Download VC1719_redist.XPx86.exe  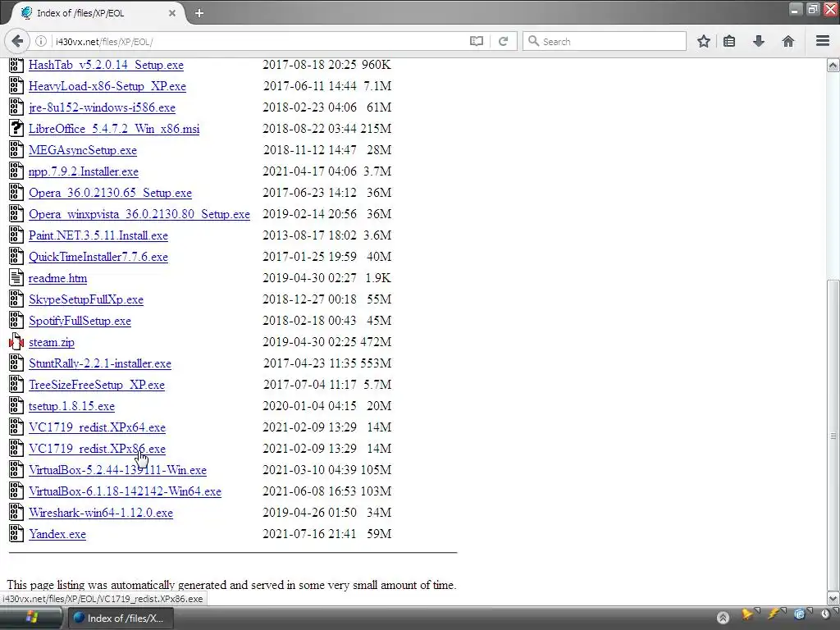tap(97, 449)
